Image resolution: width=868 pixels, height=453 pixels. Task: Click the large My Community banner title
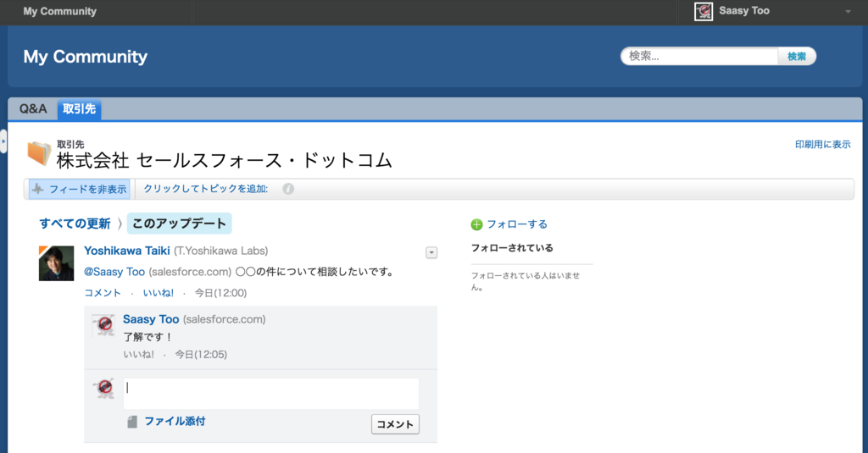86,57
